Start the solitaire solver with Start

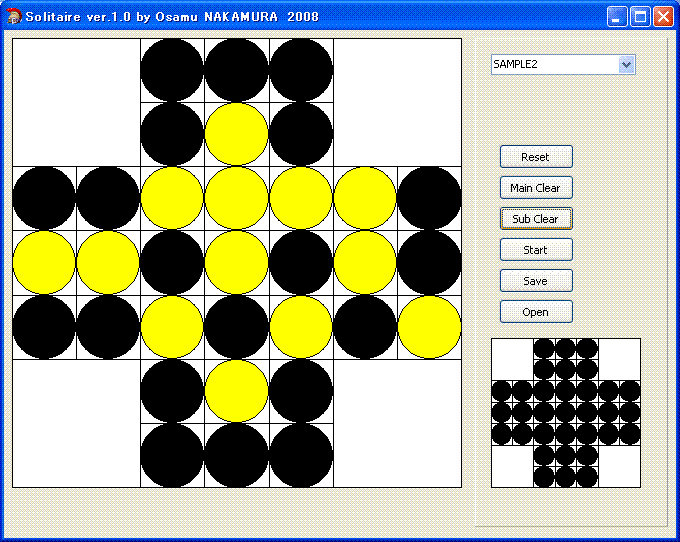coord(536,250)
